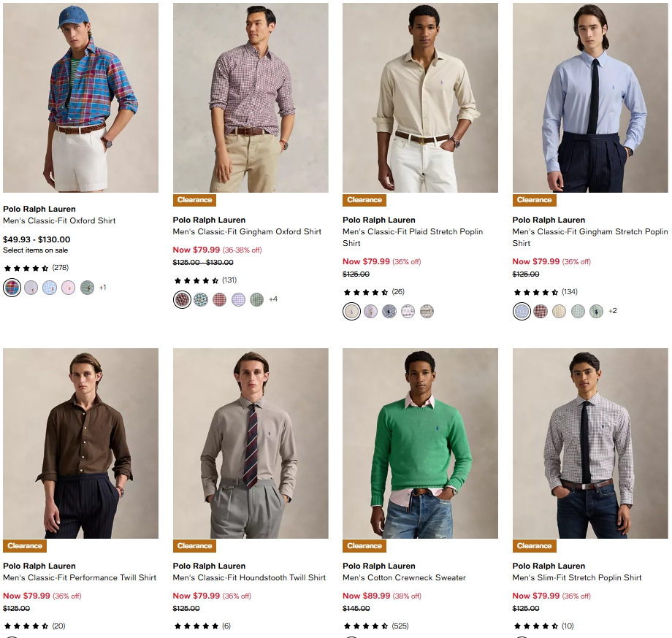672x638 pixels.
Task: Open Men's Classic-Fit Gingham Oxford Shirt title
Action: coord(247,231)
